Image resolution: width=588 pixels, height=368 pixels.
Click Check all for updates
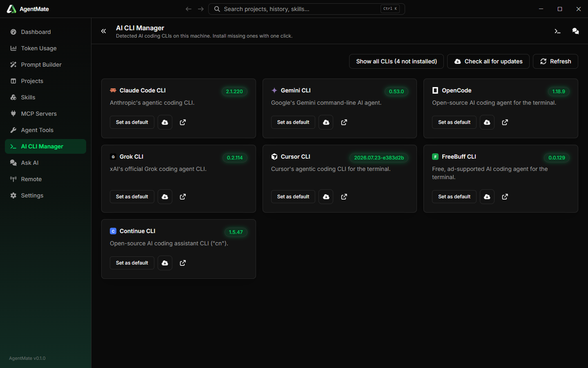coord(488,61)
